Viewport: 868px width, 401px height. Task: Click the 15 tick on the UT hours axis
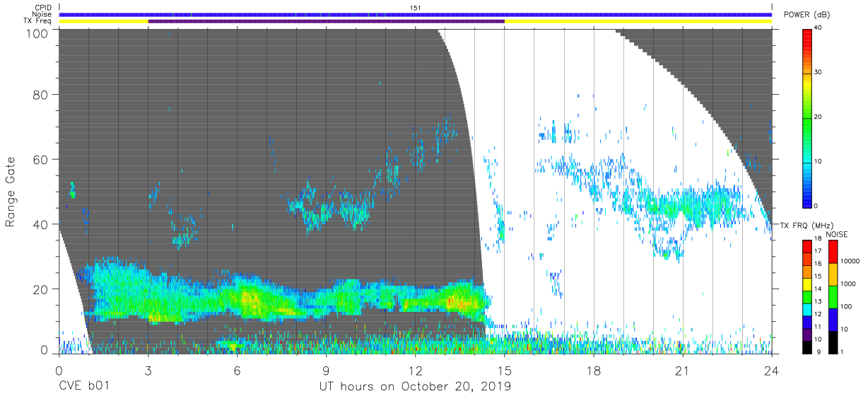[505, 369]
